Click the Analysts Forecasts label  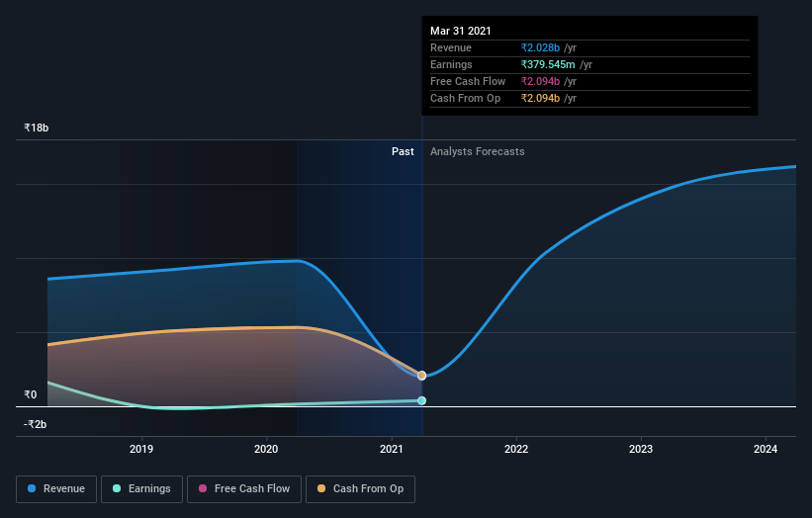[478, 151]
